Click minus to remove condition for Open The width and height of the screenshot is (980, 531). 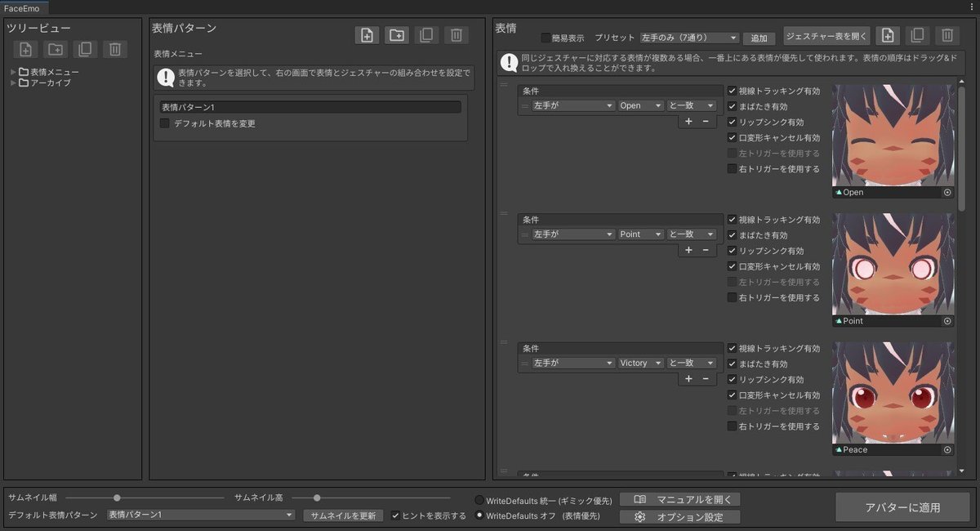[706, 121]
